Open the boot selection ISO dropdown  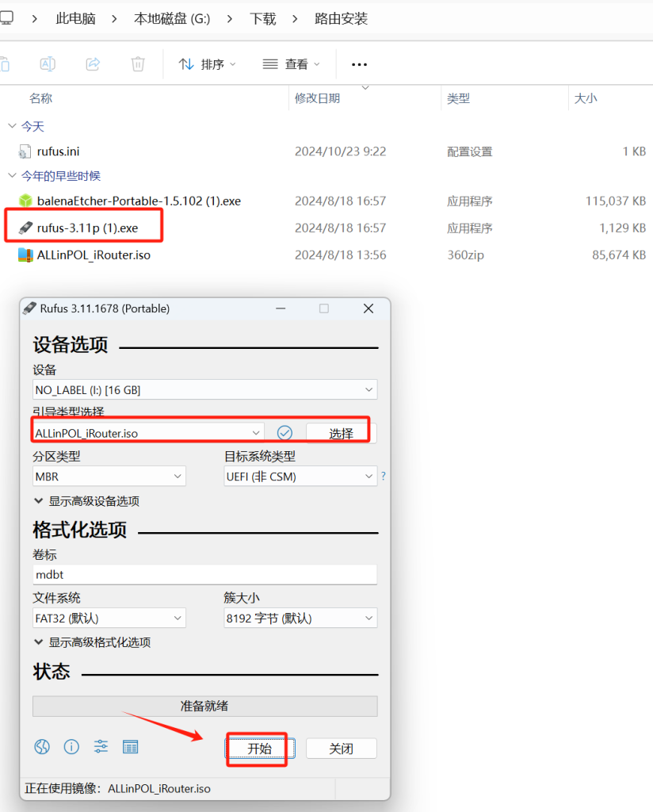pyautogui.click(x=148, y=433)
